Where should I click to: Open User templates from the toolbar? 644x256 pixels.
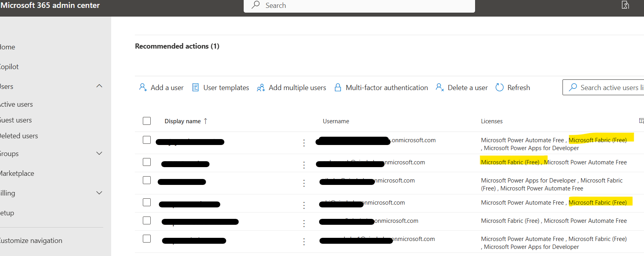[220, 87]
